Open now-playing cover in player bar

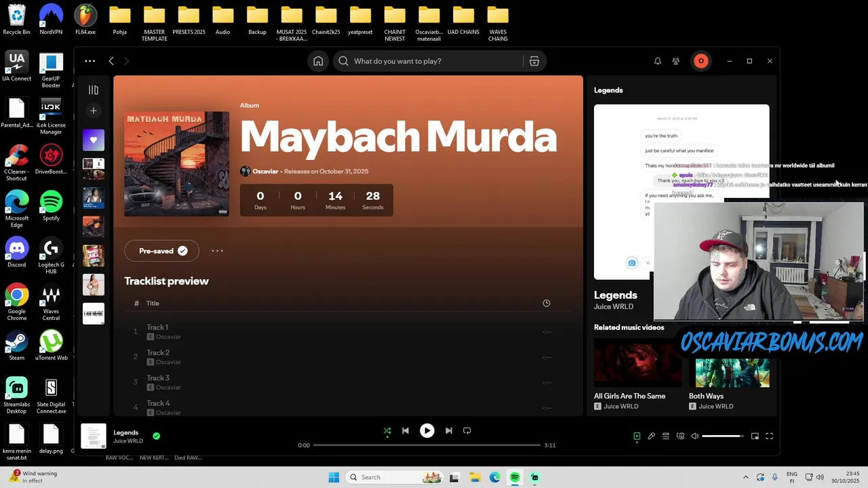pyautogui.click(x=94, y=436)
